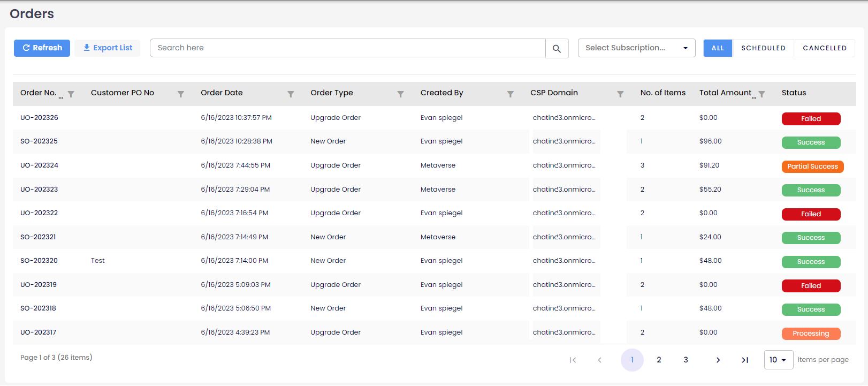Click Failed status badge for UO-202326

click(x=811, y=119)
